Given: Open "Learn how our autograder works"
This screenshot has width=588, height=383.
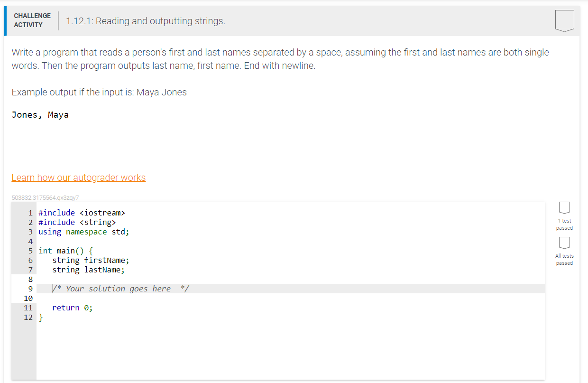Looking at the screenshot, I should click(x=79, y=177).
